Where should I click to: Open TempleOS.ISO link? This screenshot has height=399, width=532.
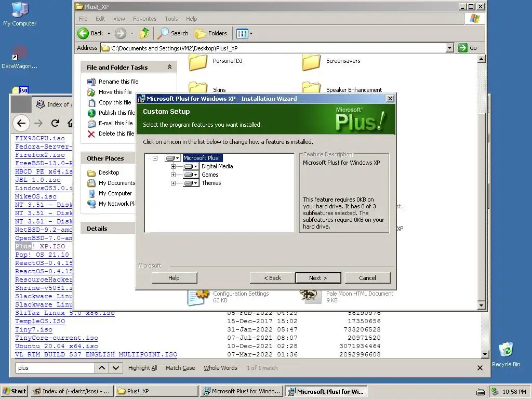tap(40, 321)
